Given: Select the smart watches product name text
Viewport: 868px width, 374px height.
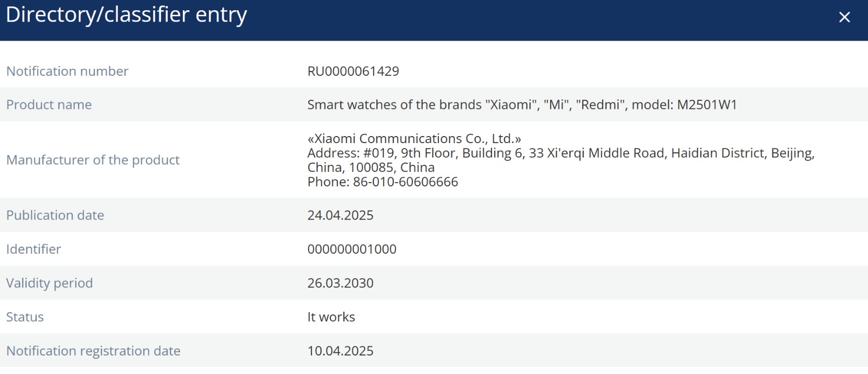Looking at the screenshot, I should (x=522, y=105).
